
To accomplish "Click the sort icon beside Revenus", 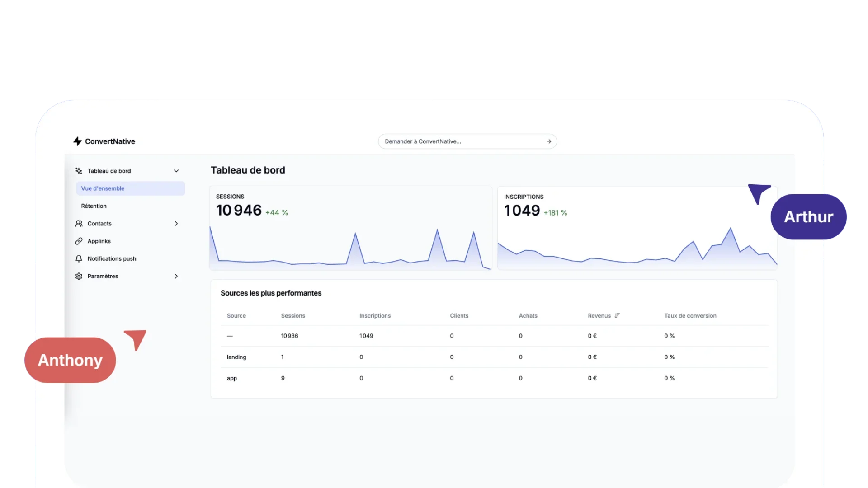I will [x=617, y=315].
